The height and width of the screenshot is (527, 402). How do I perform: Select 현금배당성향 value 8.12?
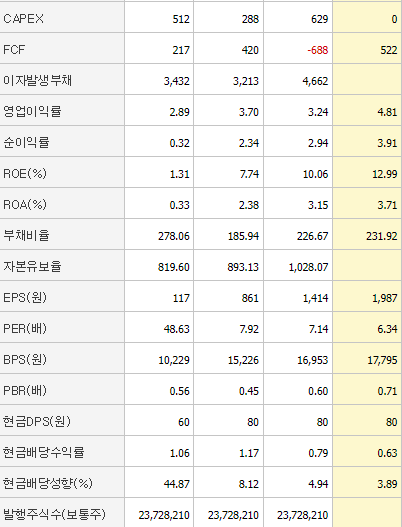(x=250, y=484)
